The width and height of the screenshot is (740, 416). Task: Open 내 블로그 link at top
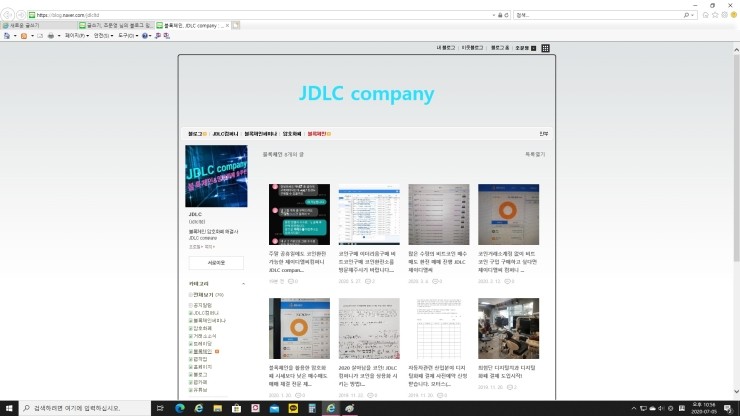click(446, 48)
